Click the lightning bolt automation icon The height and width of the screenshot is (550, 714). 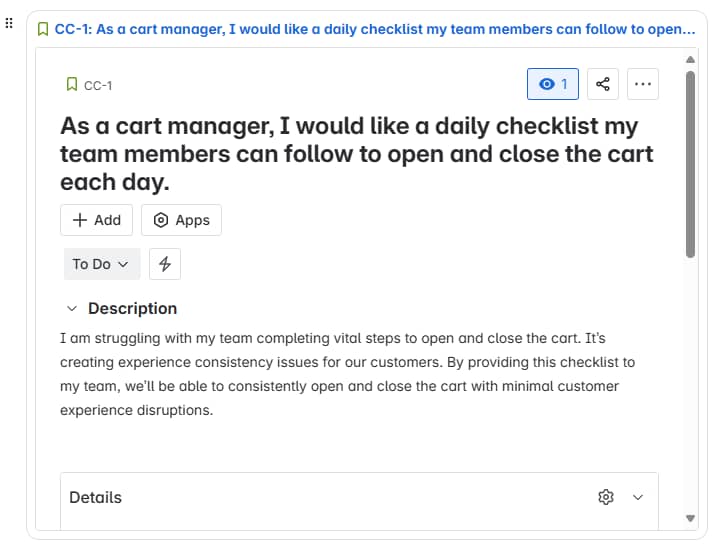pos(165,264)
